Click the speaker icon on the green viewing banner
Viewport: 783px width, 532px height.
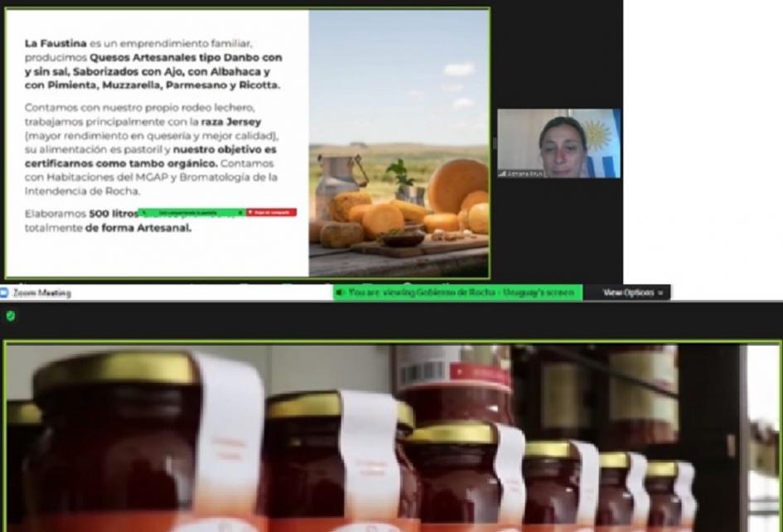click(x=340, y=293)
